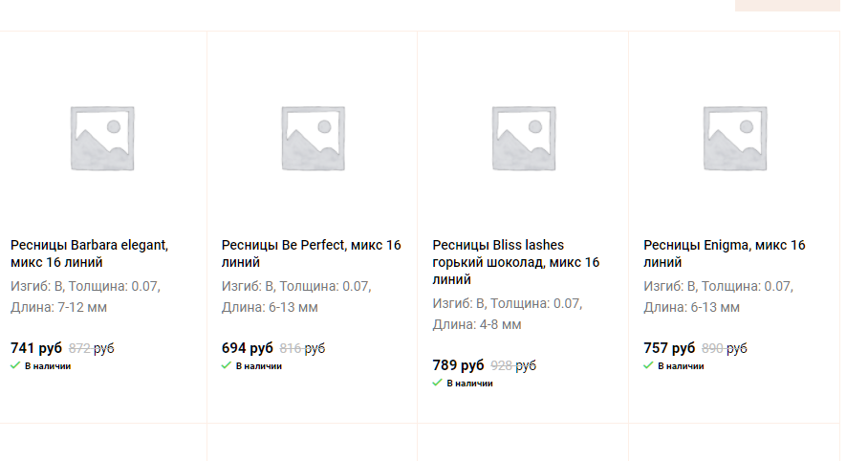Viewport: 868px width, 461px height.
Task: Open Barbara elegant product image placeholder
Action: [x=102, y=138]
